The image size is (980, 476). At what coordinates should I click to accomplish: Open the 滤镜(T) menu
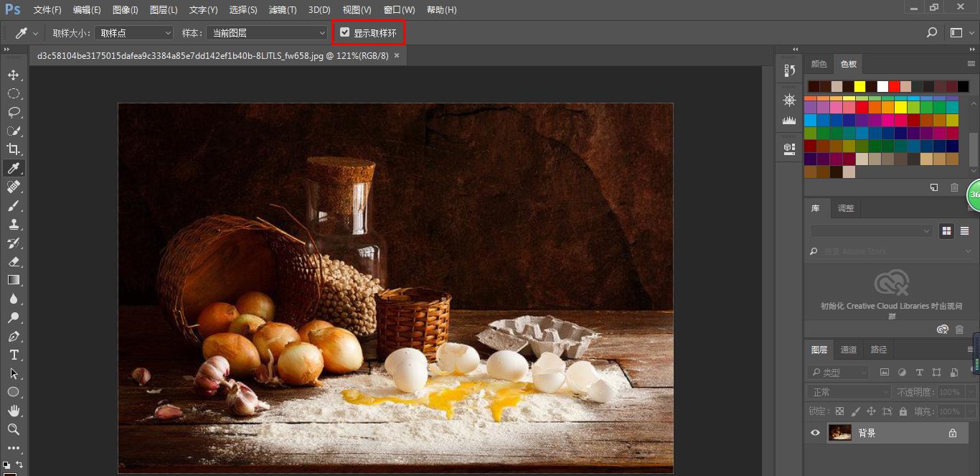[x=282, y=10]
